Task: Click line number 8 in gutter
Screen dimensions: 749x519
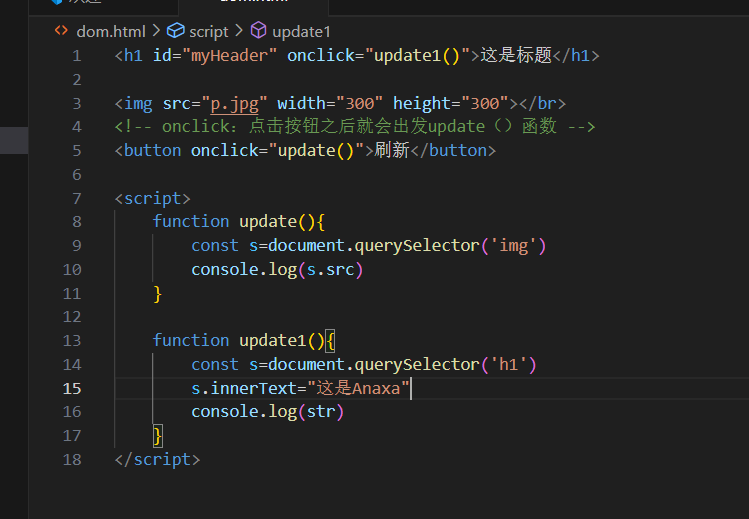Action: coord(76,222)
